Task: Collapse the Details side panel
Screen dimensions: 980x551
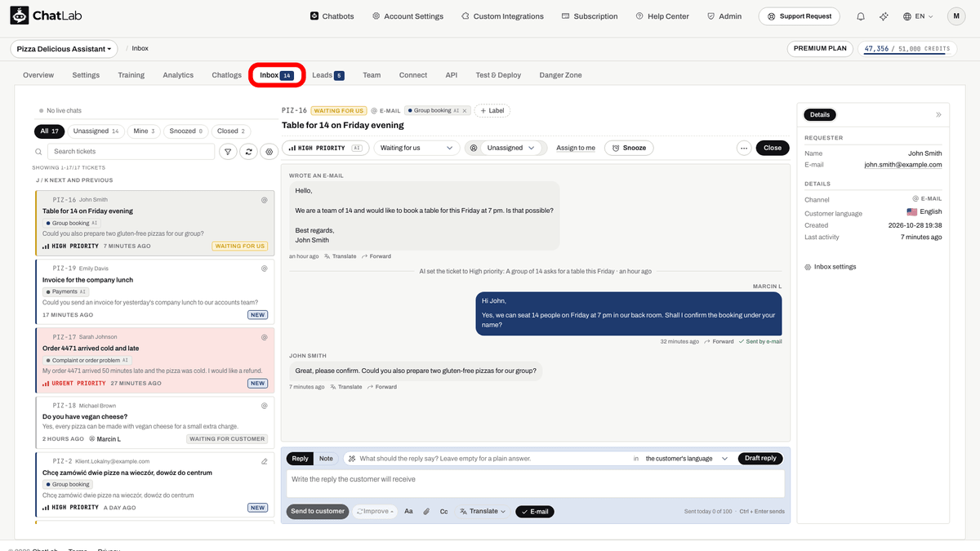Action: pos(938,115)
